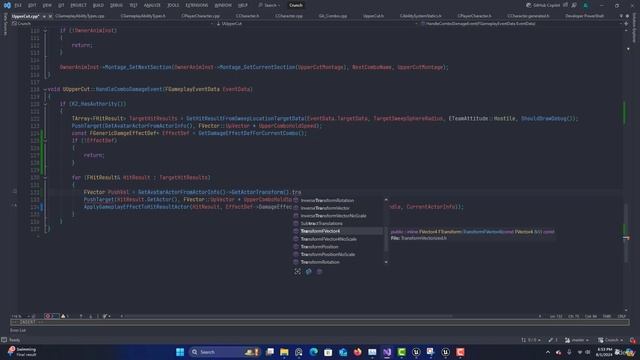Collapse the for FHitResult loop block
This screenshot has height=360, width=640.
point(45,178)
